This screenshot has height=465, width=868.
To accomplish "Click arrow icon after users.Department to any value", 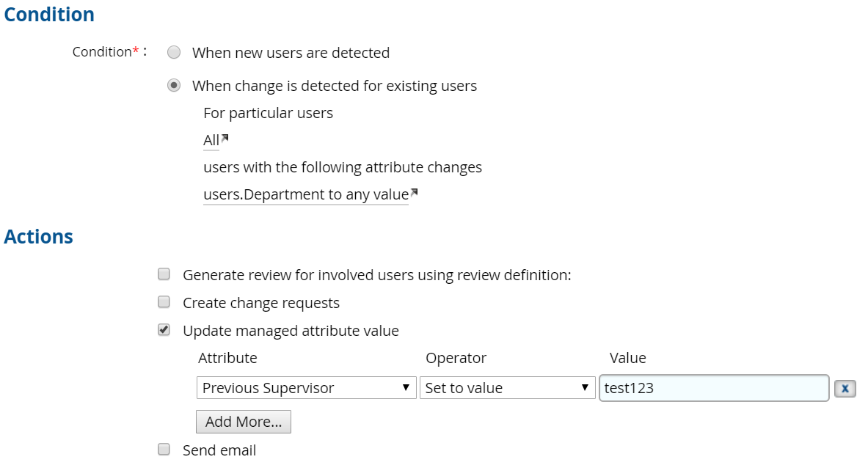I will (x=414, y=193).
